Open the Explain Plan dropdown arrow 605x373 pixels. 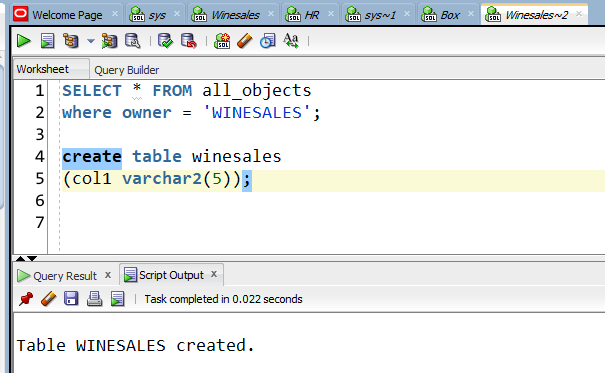tap(91, 41)
